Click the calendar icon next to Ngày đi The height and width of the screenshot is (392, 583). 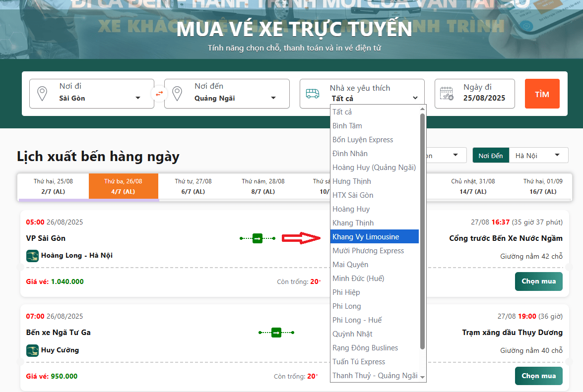pos(447,94)
